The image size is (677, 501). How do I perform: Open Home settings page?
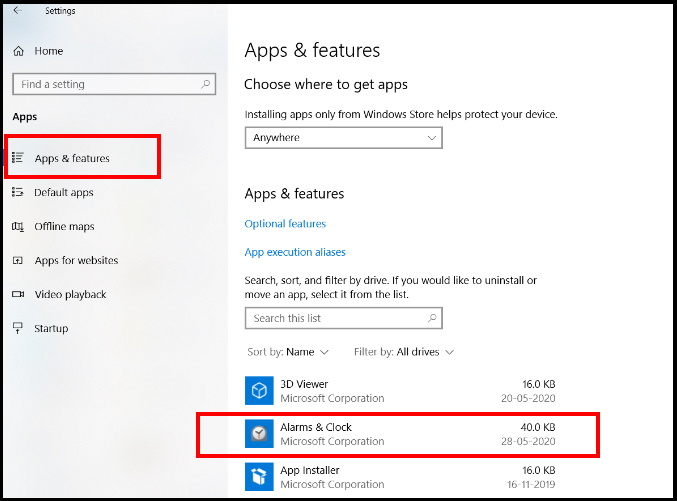click(x=49, y=51)
